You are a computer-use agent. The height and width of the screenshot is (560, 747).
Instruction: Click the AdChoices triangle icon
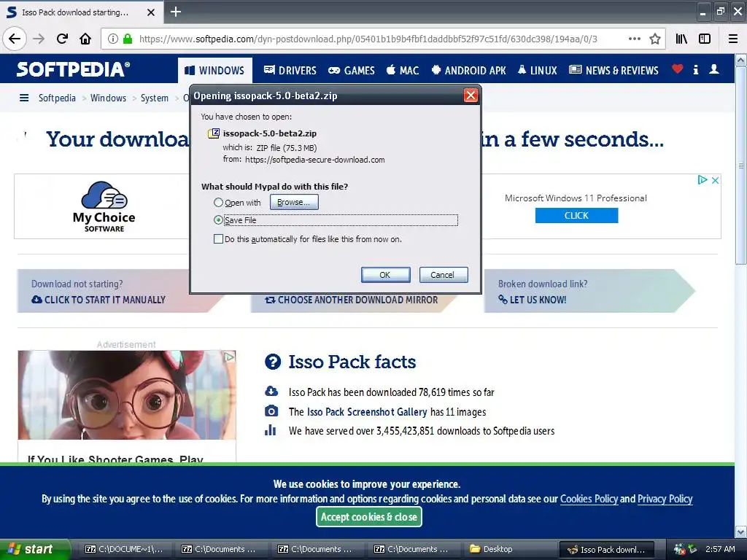pyautogui.click(x=703, y=179)
